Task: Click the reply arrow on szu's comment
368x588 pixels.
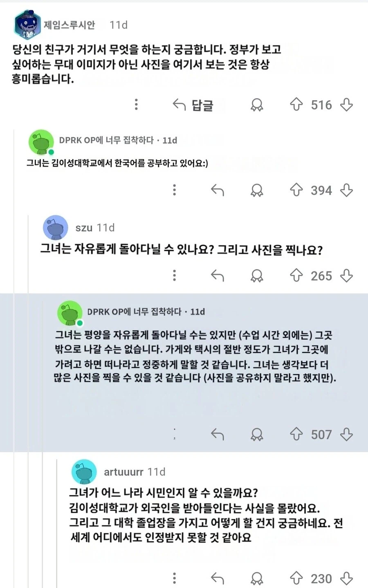Action: [x=218, y=276]
